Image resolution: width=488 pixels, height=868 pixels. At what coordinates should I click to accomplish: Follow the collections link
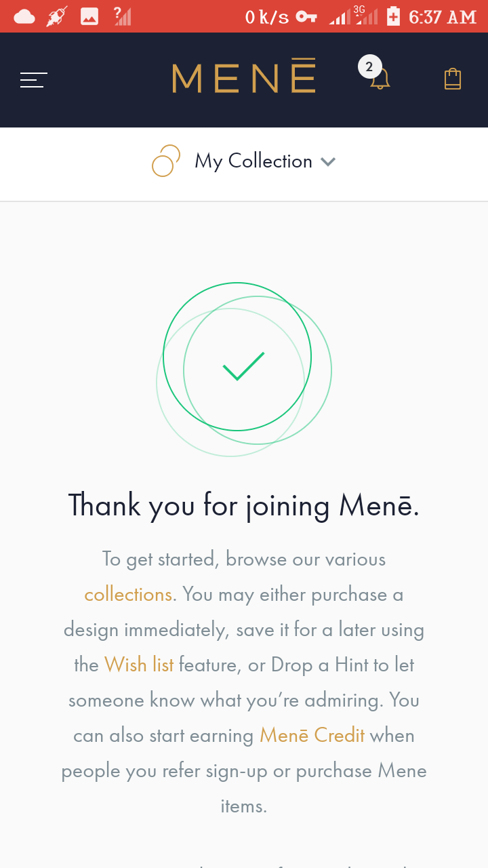tap(128, 595)
